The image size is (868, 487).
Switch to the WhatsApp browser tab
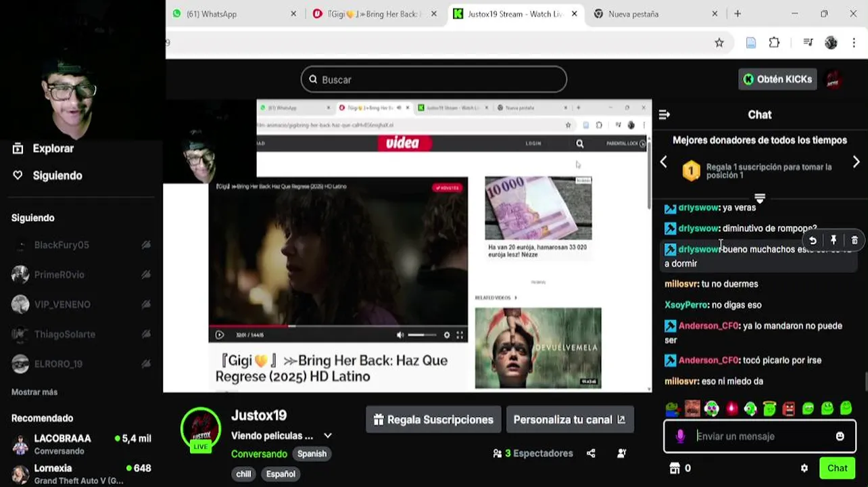click(234, 14)
